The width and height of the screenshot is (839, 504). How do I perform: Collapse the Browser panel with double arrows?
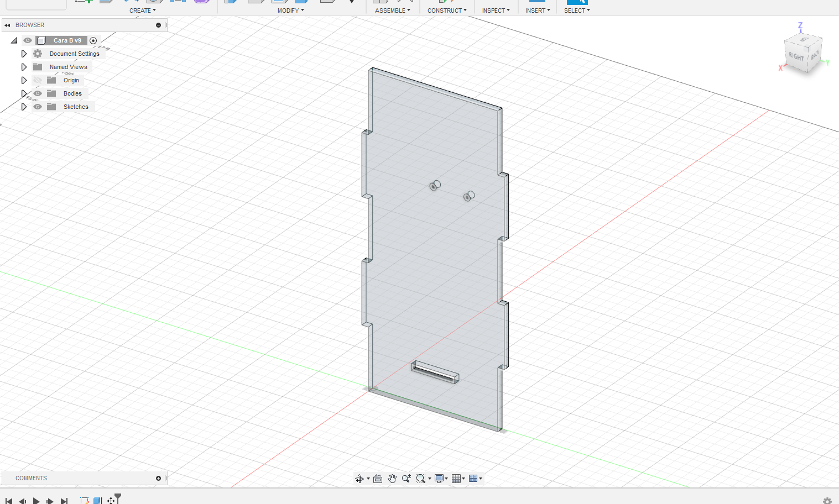click(x=7, y=25)
